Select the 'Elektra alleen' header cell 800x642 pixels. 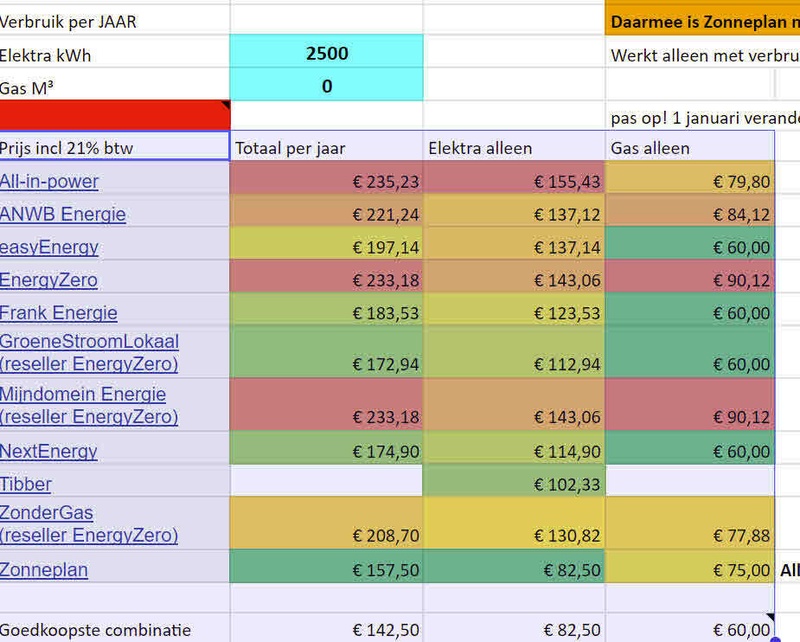pyautogui.click(x=514, y=148)
